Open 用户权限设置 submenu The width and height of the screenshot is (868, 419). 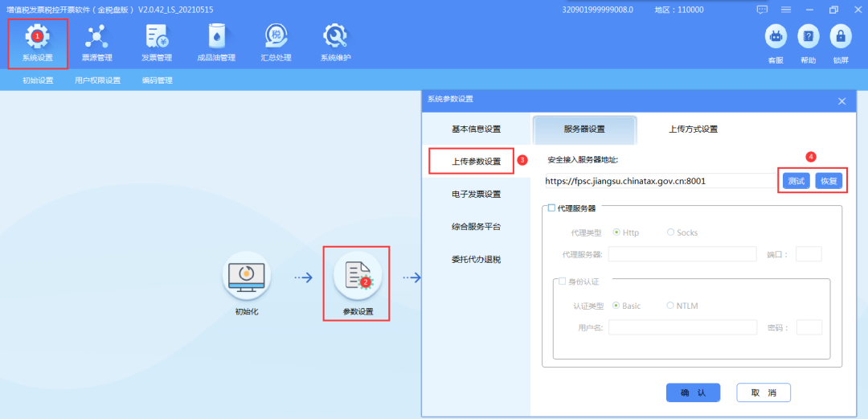click(97, 80)
